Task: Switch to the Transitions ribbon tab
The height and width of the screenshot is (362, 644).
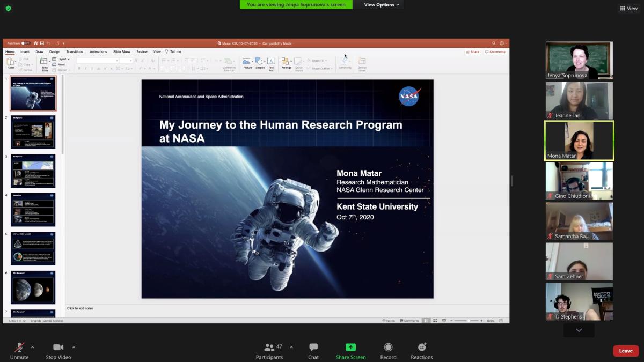Action: 75,52
